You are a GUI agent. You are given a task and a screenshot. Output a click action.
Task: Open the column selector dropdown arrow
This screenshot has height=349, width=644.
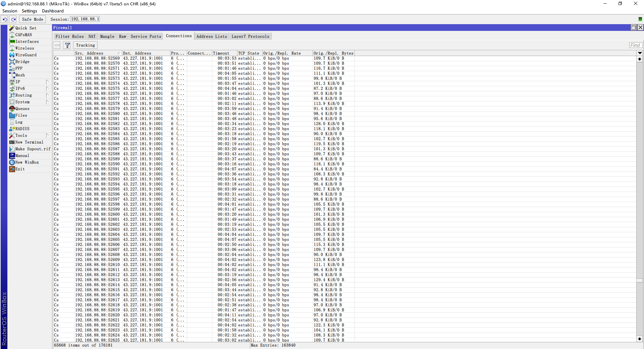[x=640, y=53]
